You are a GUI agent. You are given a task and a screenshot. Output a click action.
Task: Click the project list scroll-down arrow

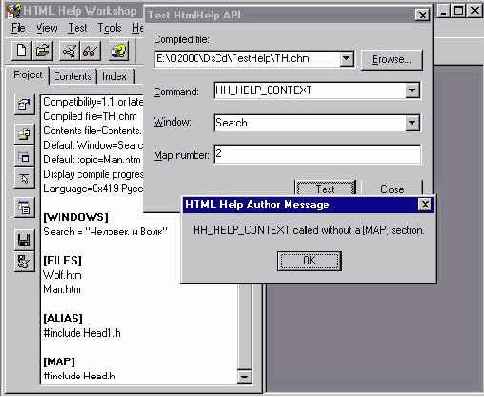click(244, 377)
